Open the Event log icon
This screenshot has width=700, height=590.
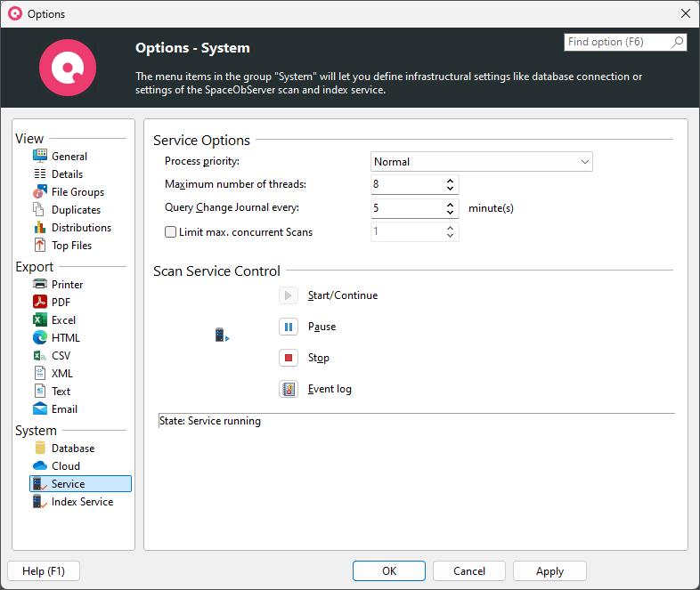[289, 389]
